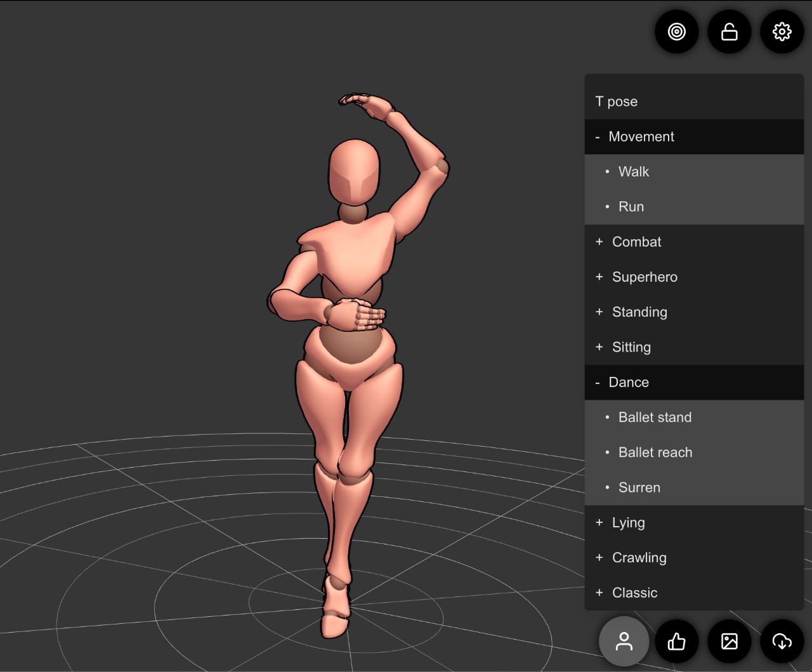812x672 pixels.
Task: Expand the Crawling category
Action: coord(694,558)
